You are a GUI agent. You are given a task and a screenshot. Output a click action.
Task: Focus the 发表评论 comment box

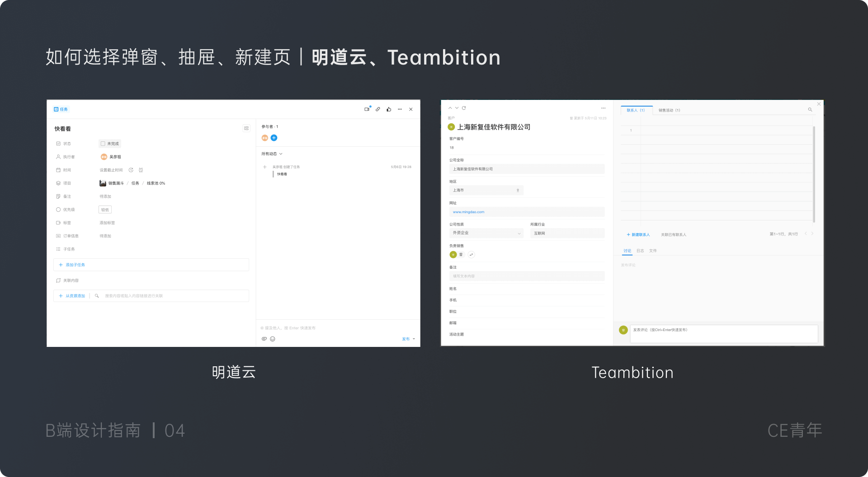[x=724, y=334]
